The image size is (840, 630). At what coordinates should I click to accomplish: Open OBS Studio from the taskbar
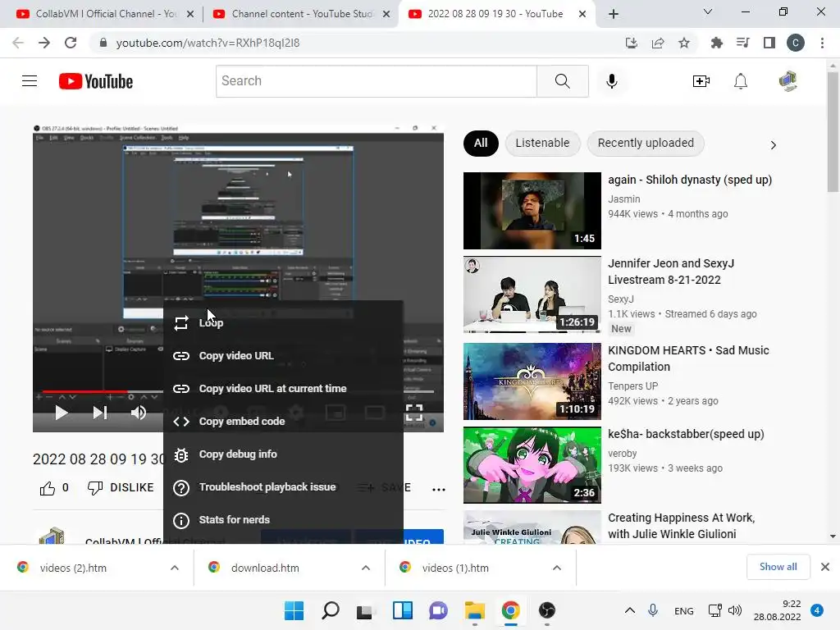(546, 610)
